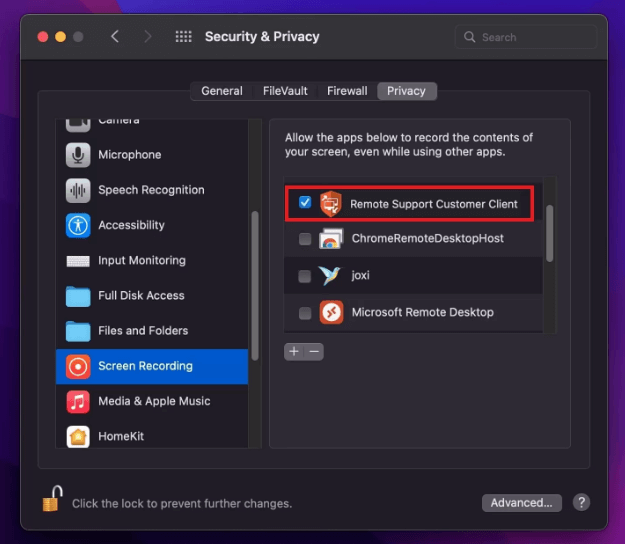
Task: Click the Screen Recording icon
Action: click(x=78, y=366)
